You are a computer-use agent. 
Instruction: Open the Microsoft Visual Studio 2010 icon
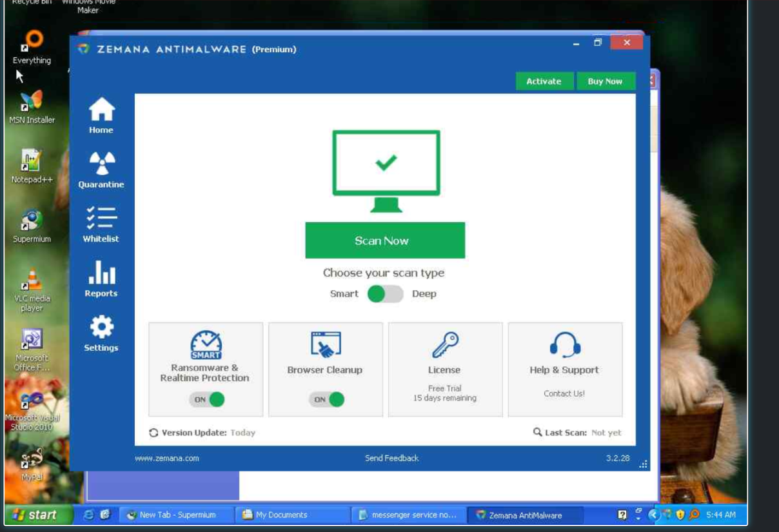[x=32, y=410]
